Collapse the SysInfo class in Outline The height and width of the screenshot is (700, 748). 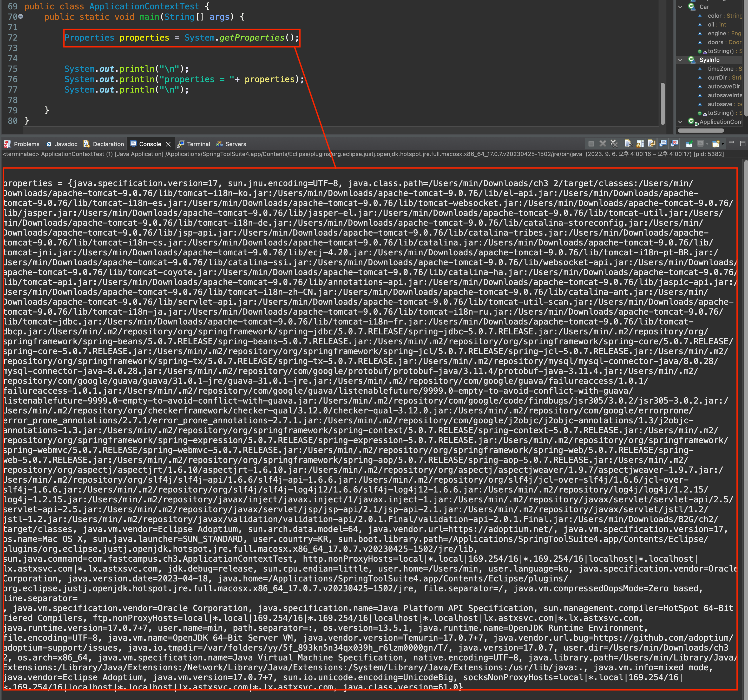(680, 60)
